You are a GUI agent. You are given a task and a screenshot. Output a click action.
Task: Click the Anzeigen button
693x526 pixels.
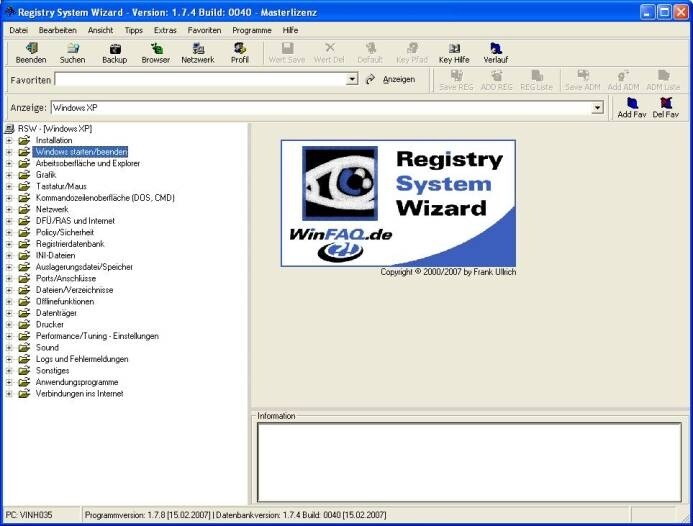pos(399,80)
